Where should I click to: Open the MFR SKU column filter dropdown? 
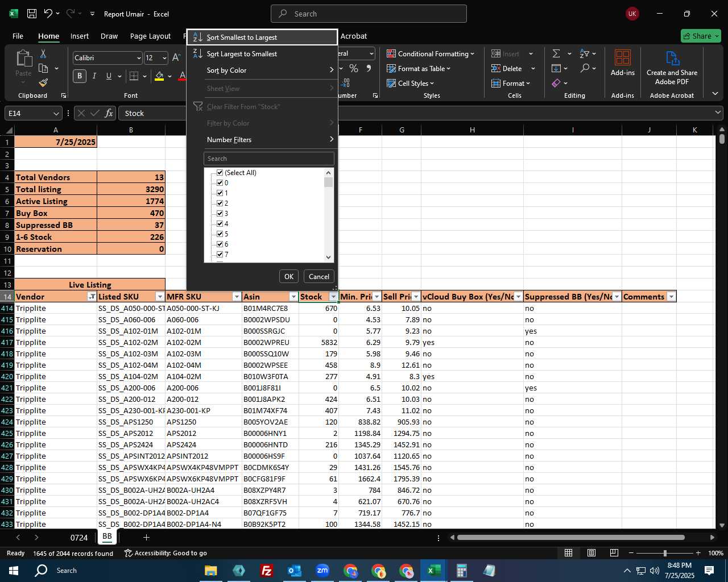(237, 297)
